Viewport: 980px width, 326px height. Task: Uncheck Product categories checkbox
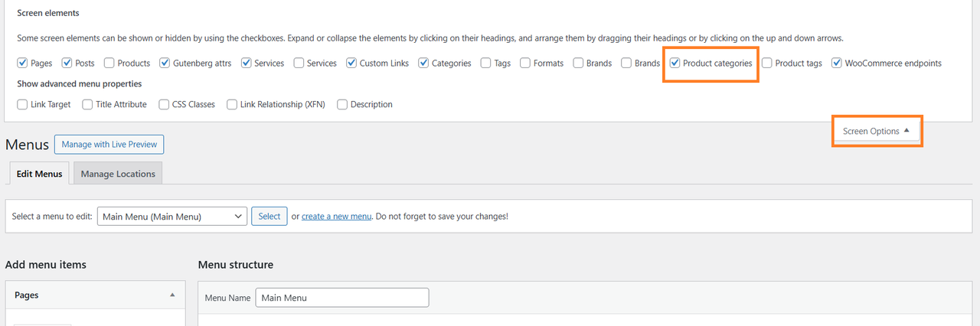point(675,63)
